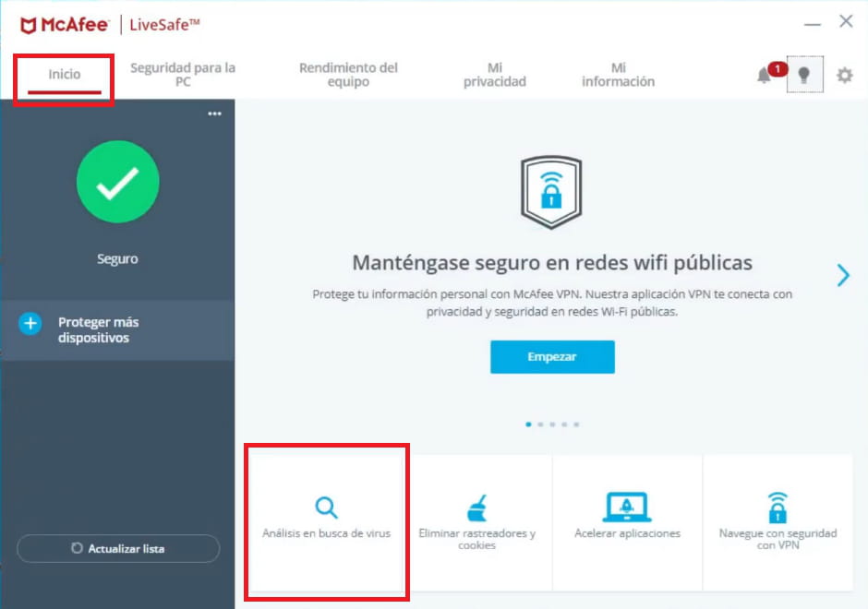Click the Actualizar lista button
Viewport: 868px width, 609px height.
(x=118, y=548)
